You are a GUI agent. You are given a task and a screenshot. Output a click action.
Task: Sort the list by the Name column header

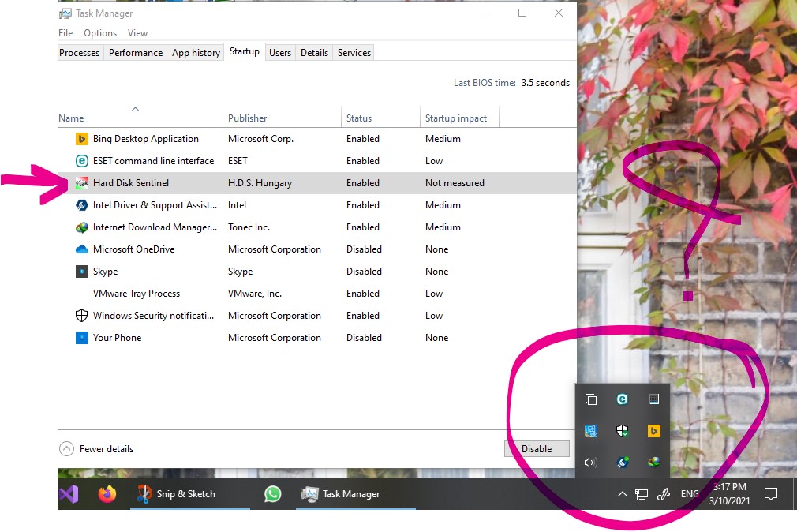[71, 118]
